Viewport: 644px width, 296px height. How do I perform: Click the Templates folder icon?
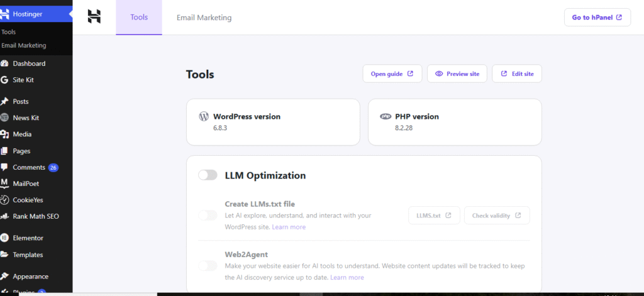(x=4, y=255)
